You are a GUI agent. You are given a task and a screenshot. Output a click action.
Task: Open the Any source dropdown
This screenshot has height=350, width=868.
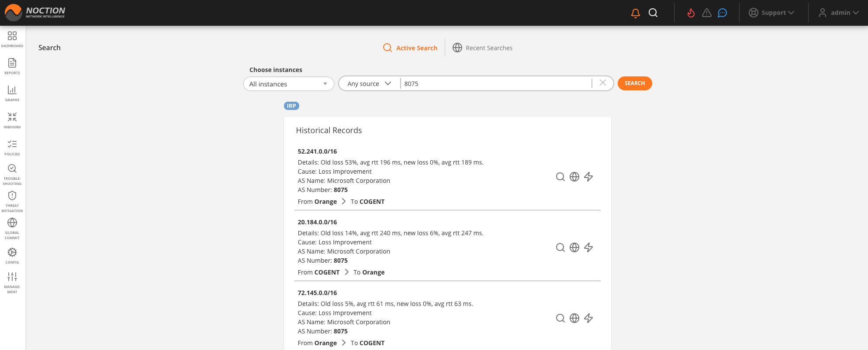(x=369, y=83)
